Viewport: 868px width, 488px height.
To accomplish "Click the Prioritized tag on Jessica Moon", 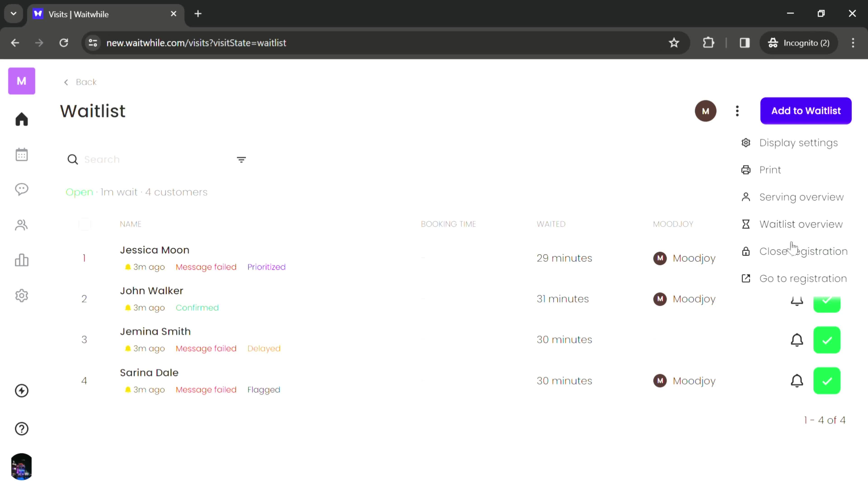I will [267, 267].
